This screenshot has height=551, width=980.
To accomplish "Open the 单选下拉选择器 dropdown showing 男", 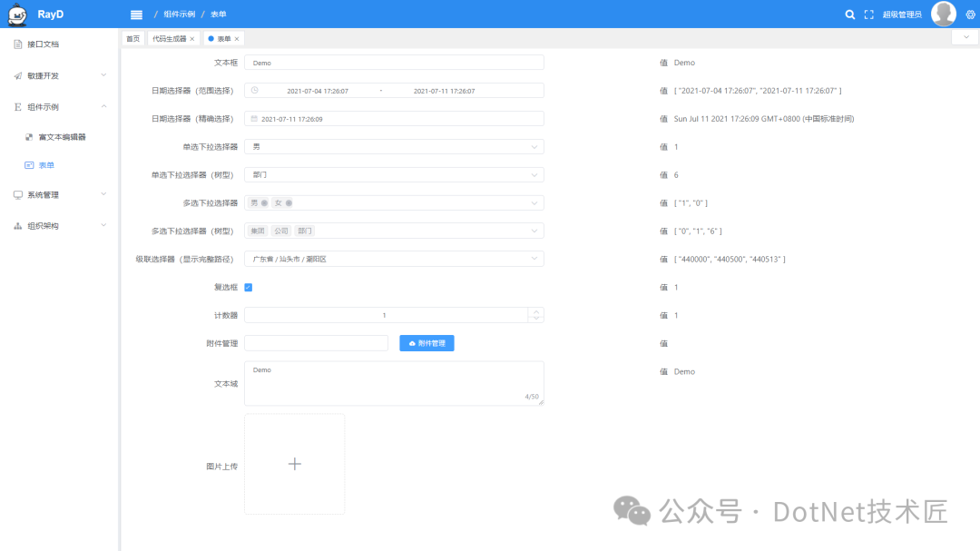I will pos(394,147).
